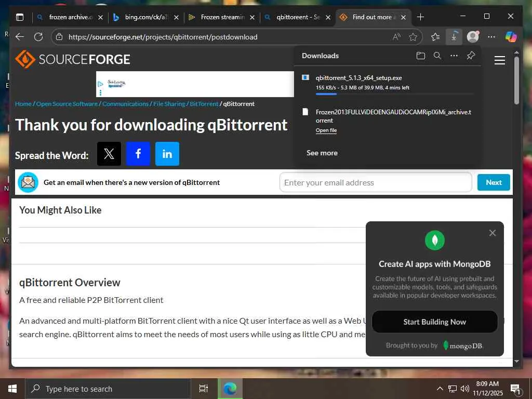The image size is (532, 399).
Task: Open the browser profile avatar
Action: [x=473, y=37]
